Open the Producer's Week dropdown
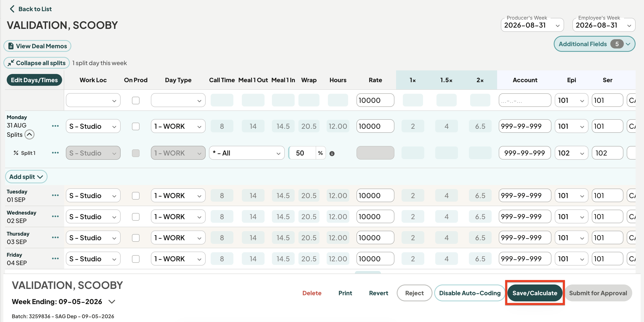The height and width of the screenshot is (322, 644). tap(532, 25)
